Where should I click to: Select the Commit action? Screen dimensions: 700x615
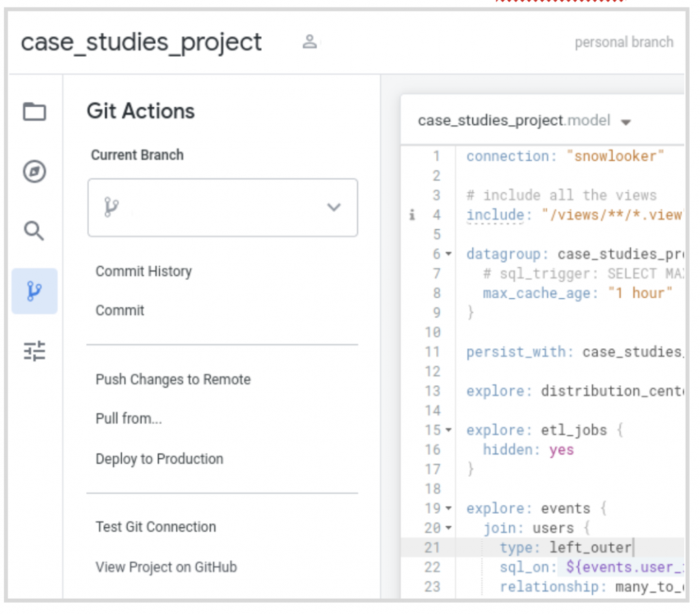click(120, 311)
